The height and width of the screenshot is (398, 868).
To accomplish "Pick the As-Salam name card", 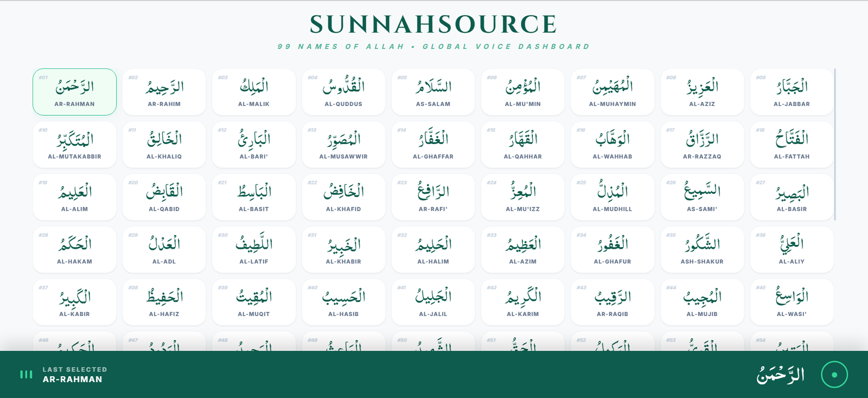I will [433, 92].
